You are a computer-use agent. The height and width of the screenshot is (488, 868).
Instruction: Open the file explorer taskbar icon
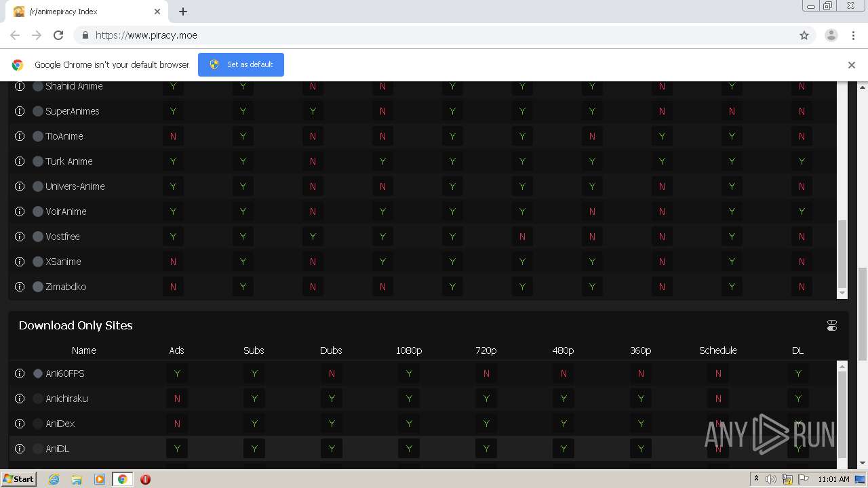[77, 479]
